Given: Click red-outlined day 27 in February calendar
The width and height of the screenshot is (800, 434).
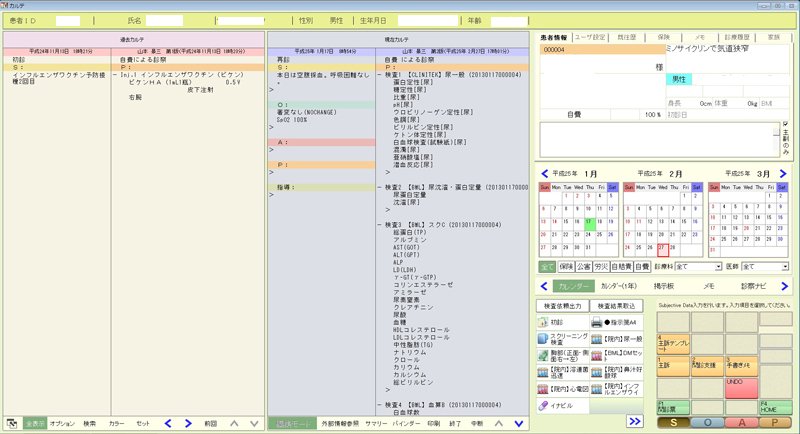Looking at the screenshot, I should 662,248.
